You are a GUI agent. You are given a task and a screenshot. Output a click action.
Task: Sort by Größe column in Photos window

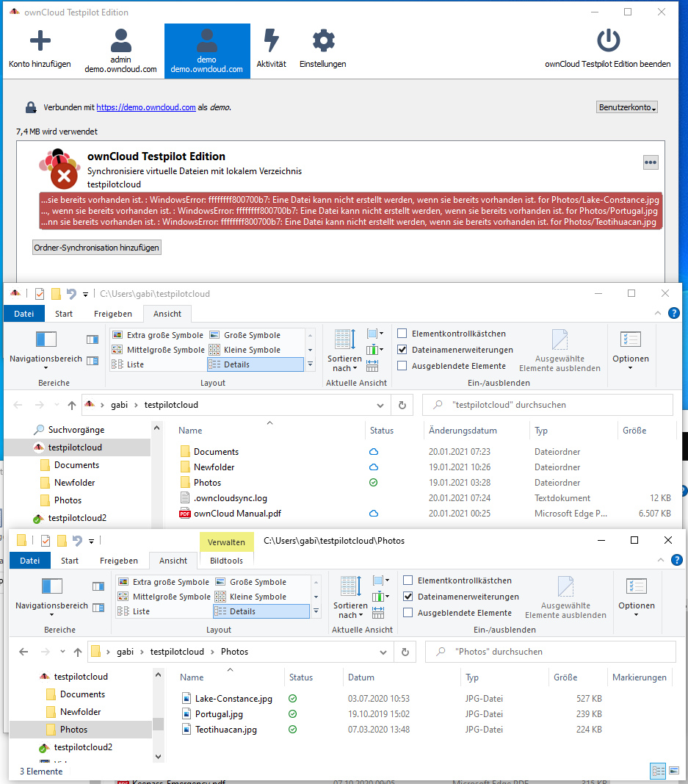[565, 677]
